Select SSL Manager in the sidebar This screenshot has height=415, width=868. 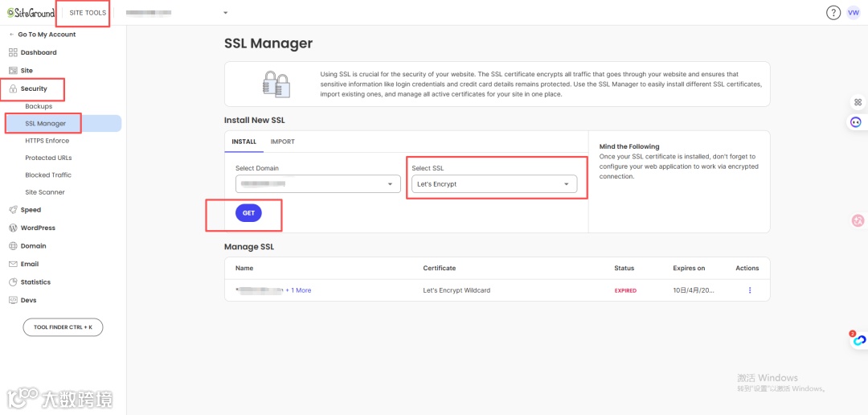tap(45, 124)
